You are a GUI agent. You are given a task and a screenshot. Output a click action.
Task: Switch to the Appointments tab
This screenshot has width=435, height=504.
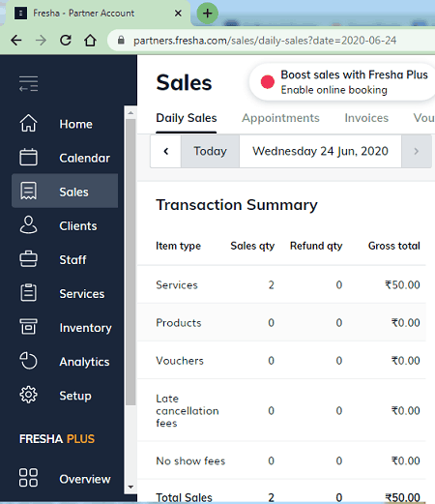280,118
